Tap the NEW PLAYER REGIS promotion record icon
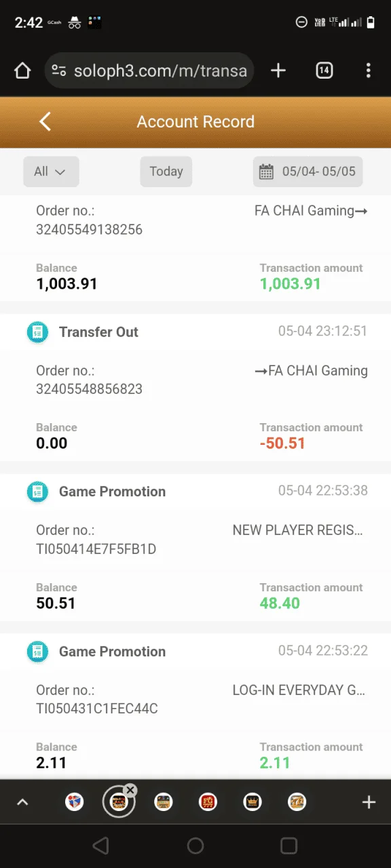 37,492
